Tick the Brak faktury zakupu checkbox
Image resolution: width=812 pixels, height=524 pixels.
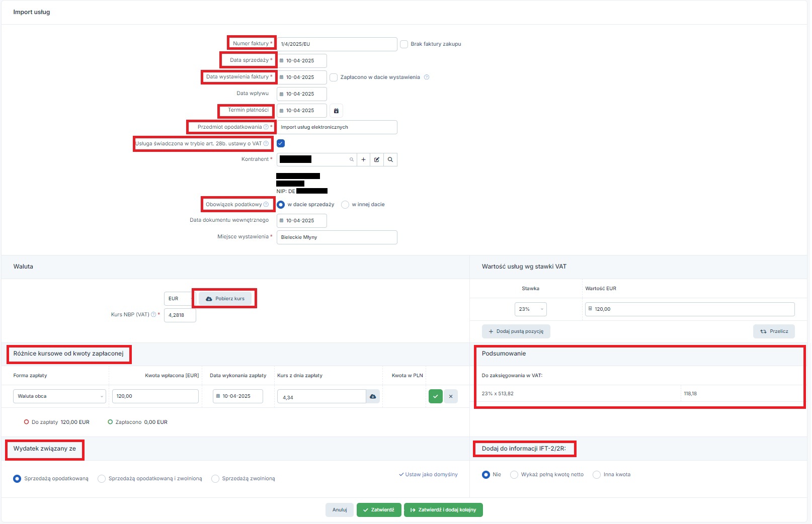click(x=404, y=44)
